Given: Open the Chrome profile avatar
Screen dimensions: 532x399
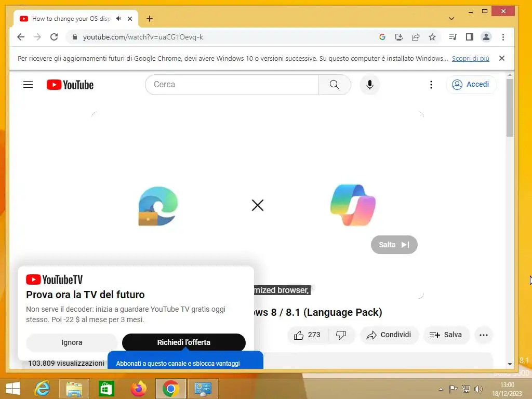Looking at the screenshot, I should click(486, 37).
